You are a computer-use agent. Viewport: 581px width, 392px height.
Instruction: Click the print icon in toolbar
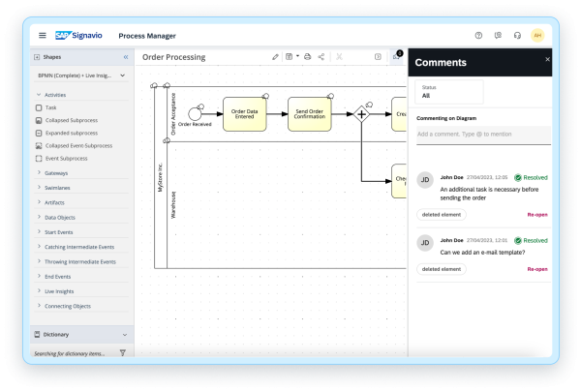tap(308, 57)
